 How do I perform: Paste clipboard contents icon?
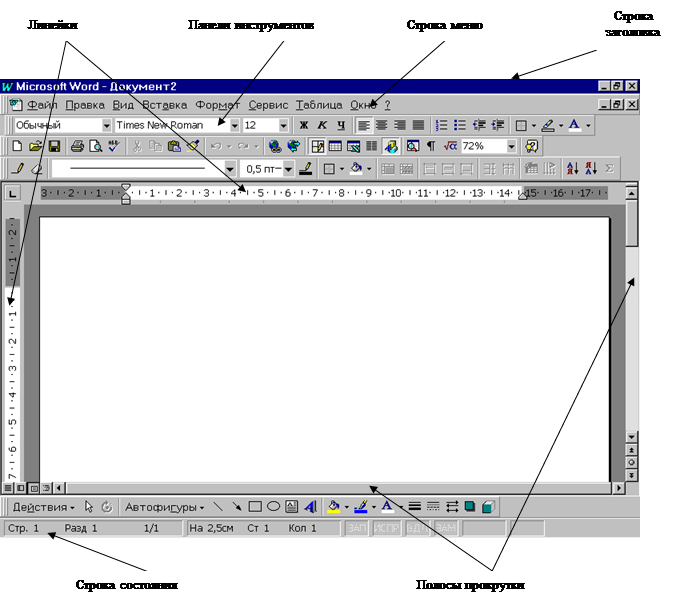[174, 146]
